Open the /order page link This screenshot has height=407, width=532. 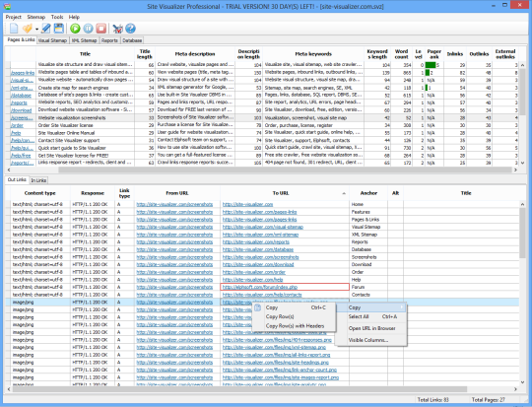17,125
